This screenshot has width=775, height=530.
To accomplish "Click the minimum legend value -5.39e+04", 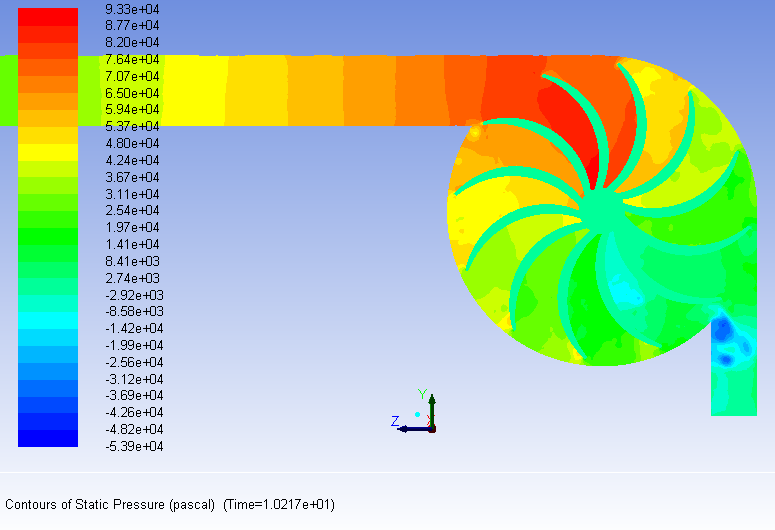I will coord(131,446).
